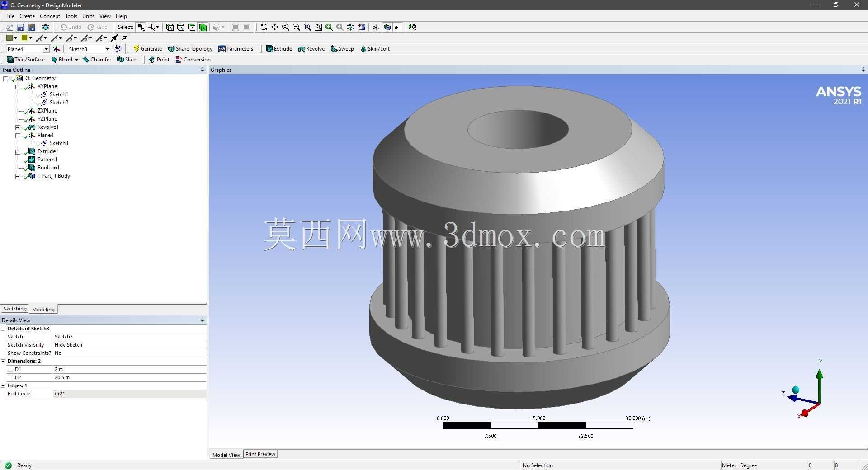The width and height of the screenshot is (868, 470).
Task: Click the Extrude tool
Action: [279, 49]
